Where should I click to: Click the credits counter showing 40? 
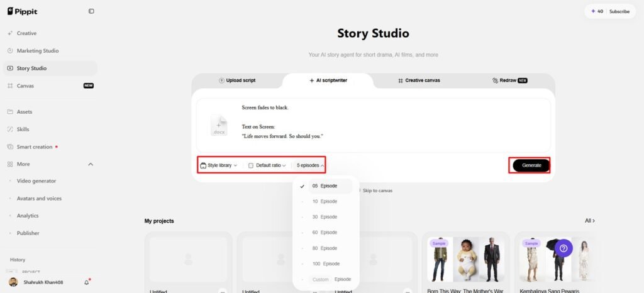coord(597,11)
